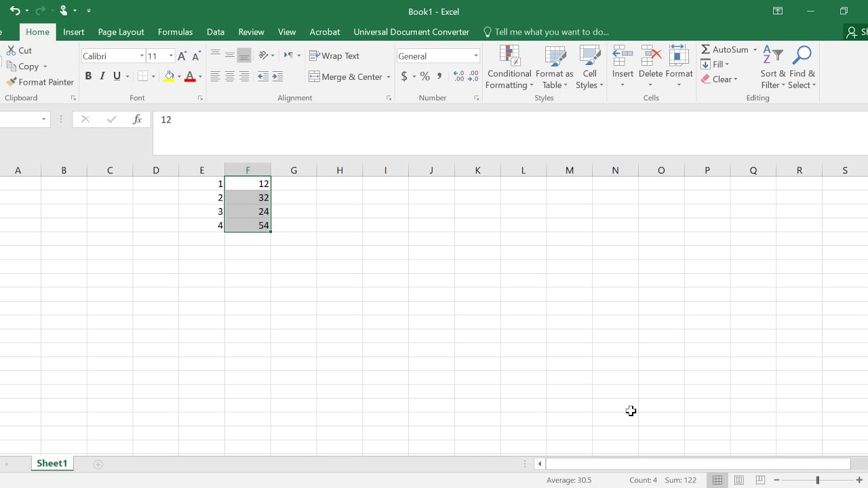The width and height of the screenshot is (868, 488).
Task: Apply Percent Style icon
Action: (x=425, y=77)
